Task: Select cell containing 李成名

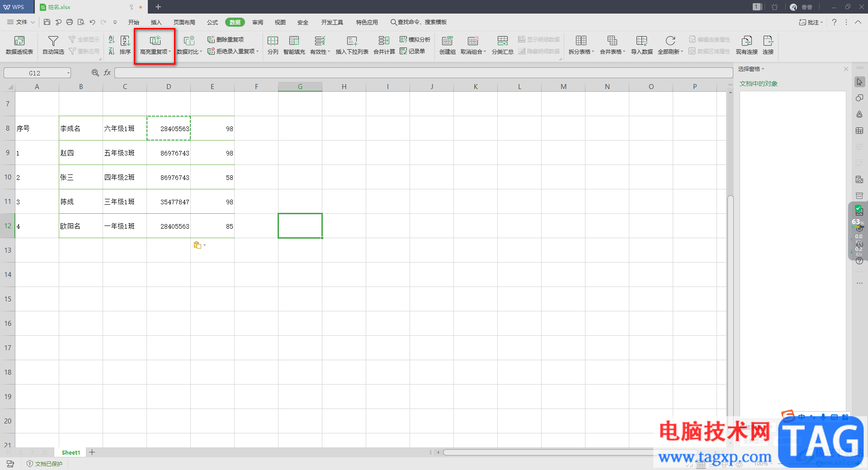Action: [x=81, y=128]
